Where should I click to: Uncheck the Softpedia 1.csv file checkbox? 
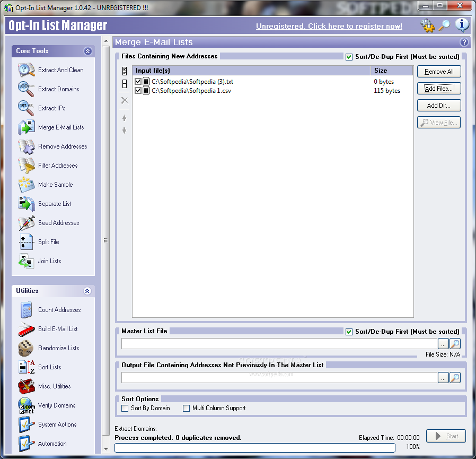point(138,91)
